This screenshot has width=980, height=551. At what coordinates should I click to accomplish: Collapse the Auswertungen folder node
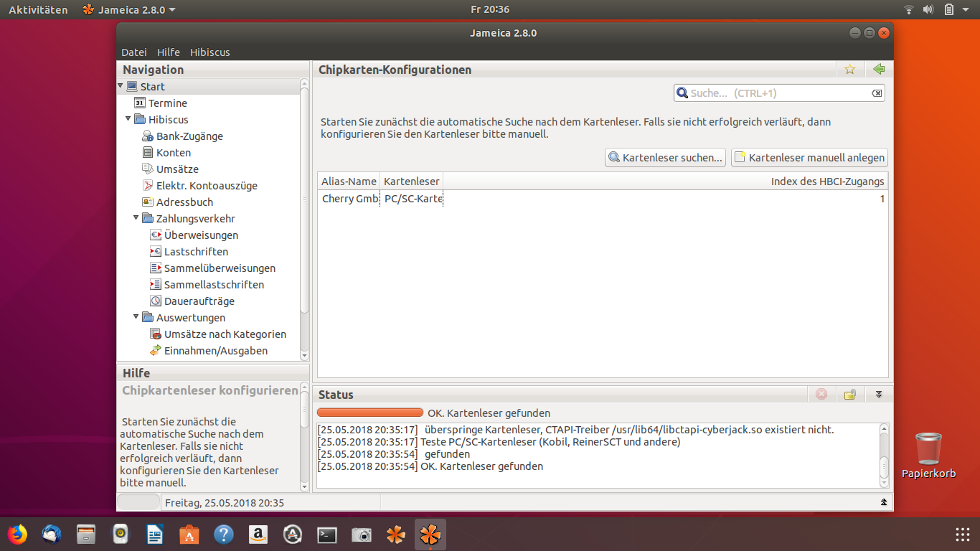136,317
